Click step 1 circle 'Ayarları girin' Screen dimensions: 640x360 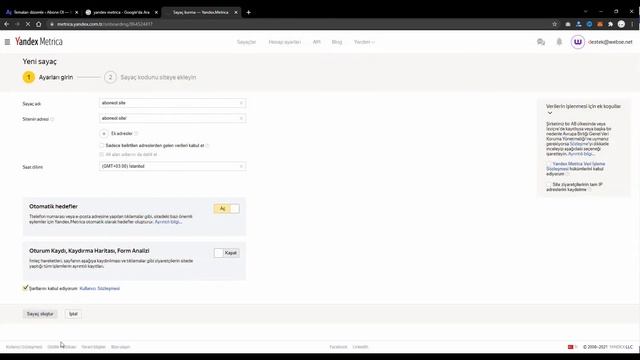29,77
